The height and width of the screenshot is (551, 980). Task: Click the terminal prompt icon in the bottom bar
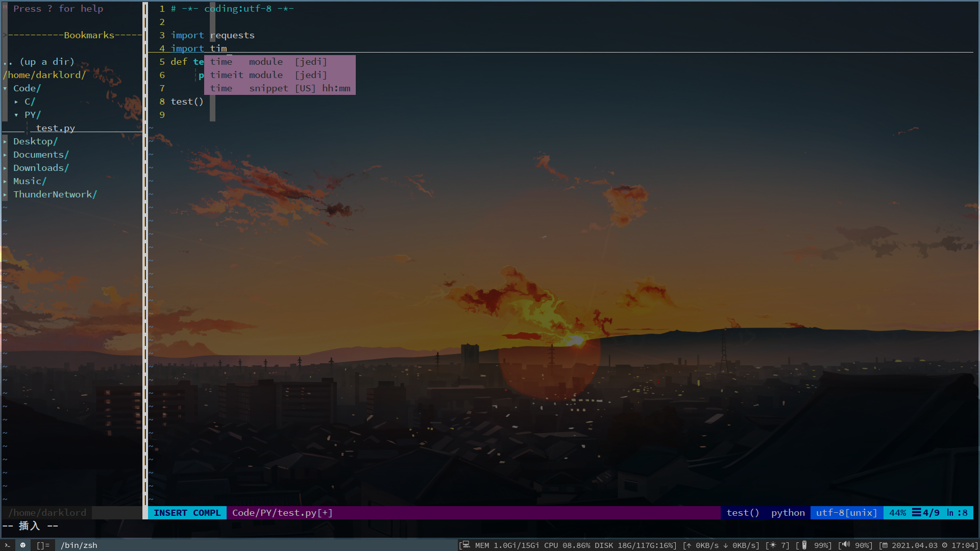(x=7, y=545)
